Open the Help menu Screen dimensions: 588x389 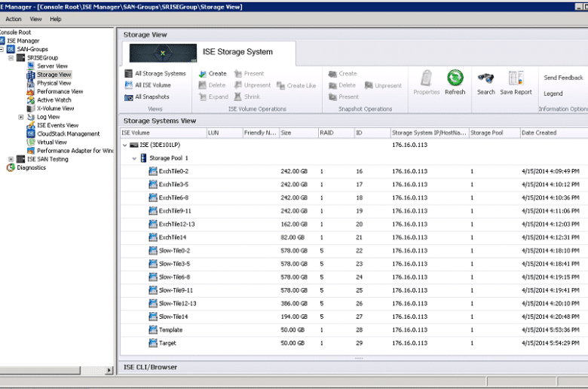(56, 19)
